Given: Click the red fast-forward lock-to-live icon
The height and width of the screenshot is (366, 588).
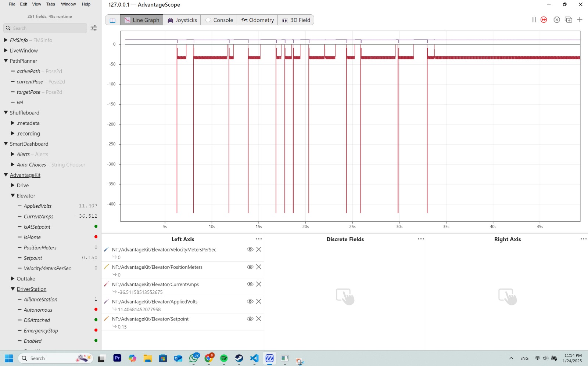Looking at the screenshot, I should click(x=544, y=20).
